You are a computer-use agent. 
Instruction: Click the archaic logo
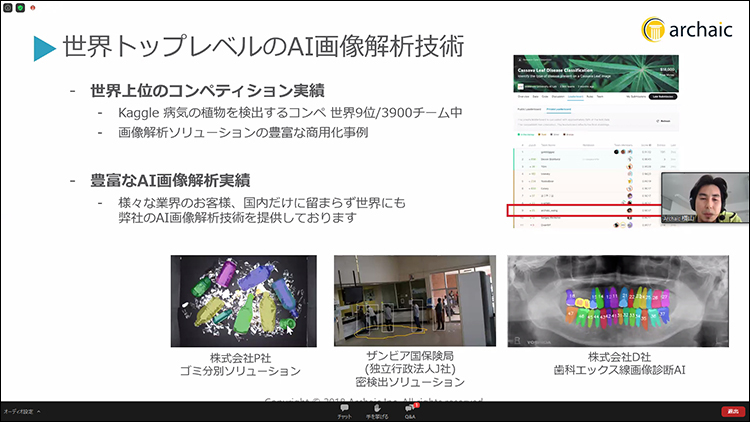pyautogui.click(x=687, y=30)
